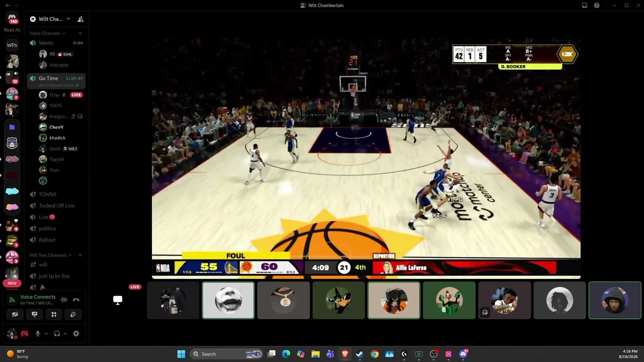644x362 pixels.
Task: Open the Inbox icon in title bar
Action: pyautogui.click(x=585, y=6)
